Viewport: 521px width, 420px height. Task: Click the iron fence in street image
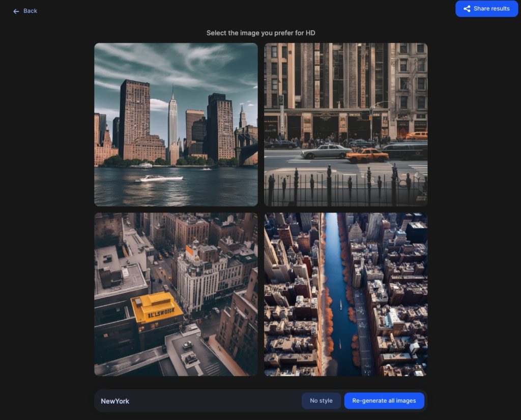tap(345, 188)
